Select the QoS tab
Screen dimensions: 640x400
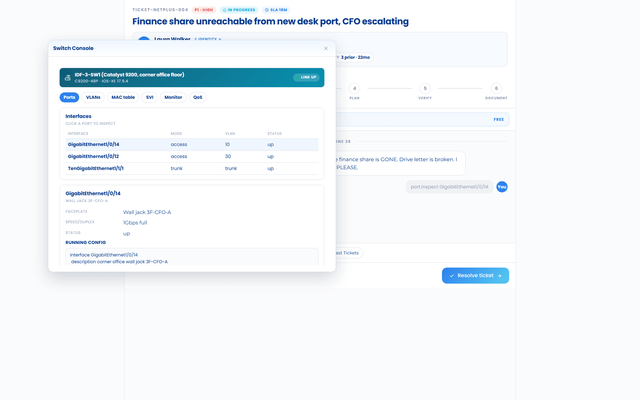click(198, 98)
